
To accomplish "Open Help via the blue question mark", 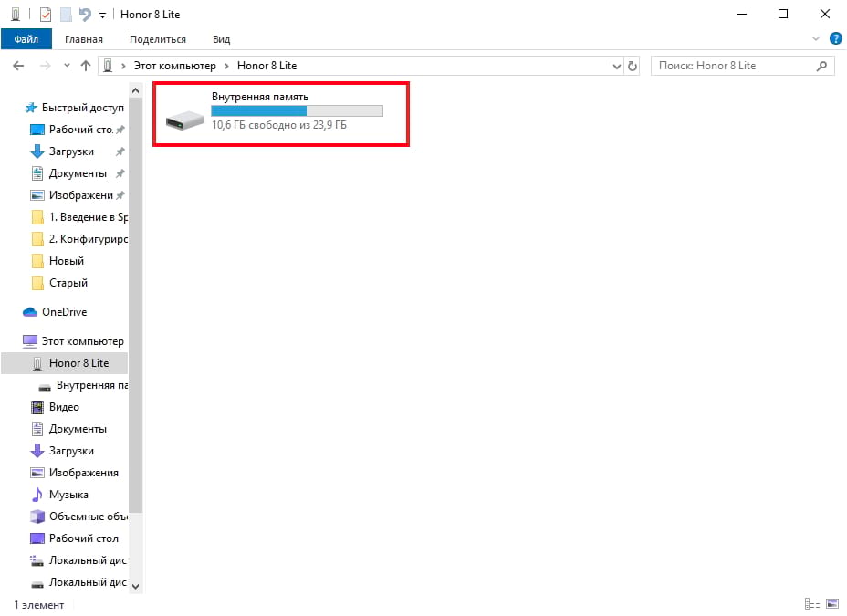I will (x=835, y=39).
